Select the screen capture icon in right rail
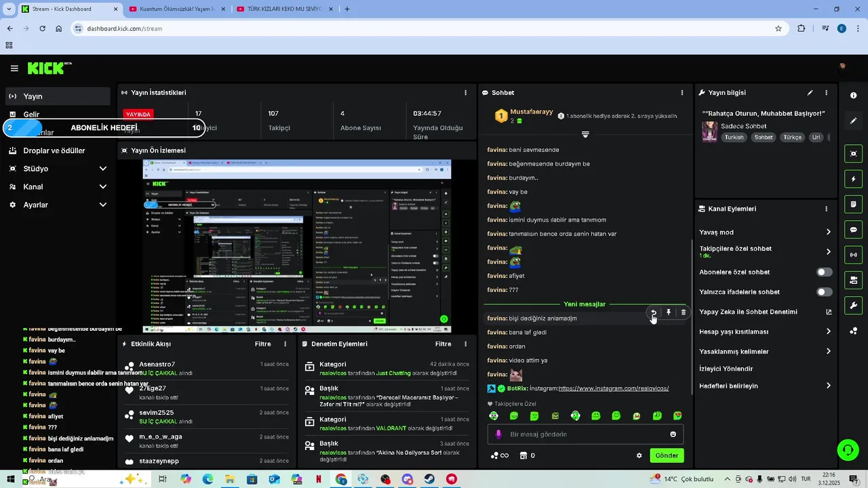The image size is (868, 488). click(x=853, y=154)
